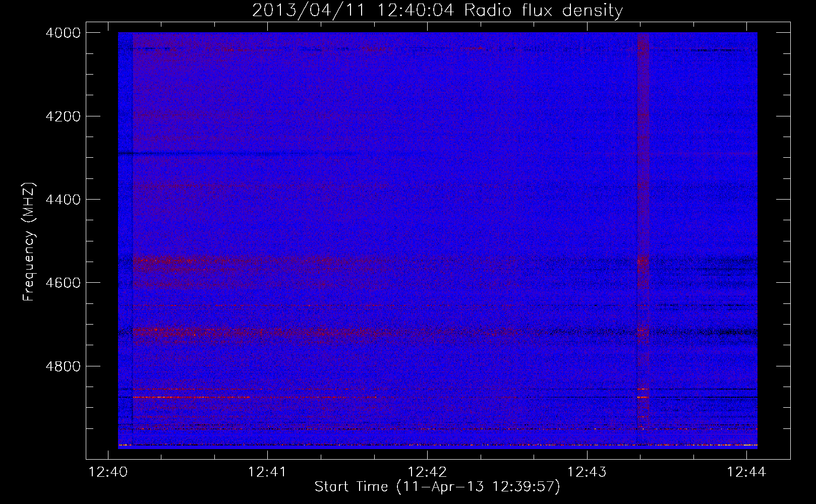The image size is (816, 504).
Task: Click the 12:44 time tick label
Action: point(746,472)
